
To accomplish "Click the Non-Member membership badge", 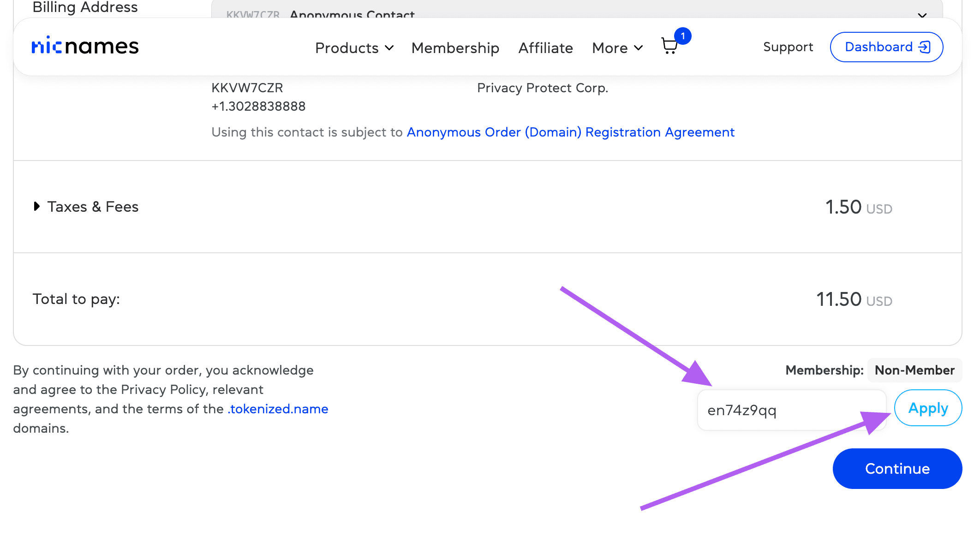I will 914,370.
